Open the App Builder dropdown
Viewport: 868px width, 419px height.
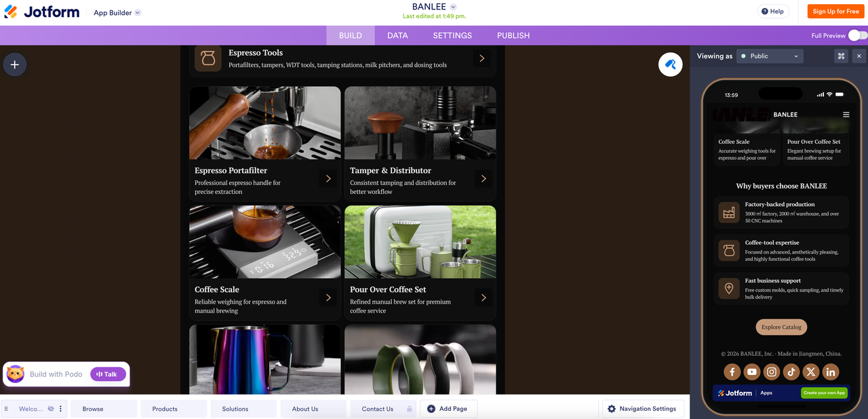[117, 13]
